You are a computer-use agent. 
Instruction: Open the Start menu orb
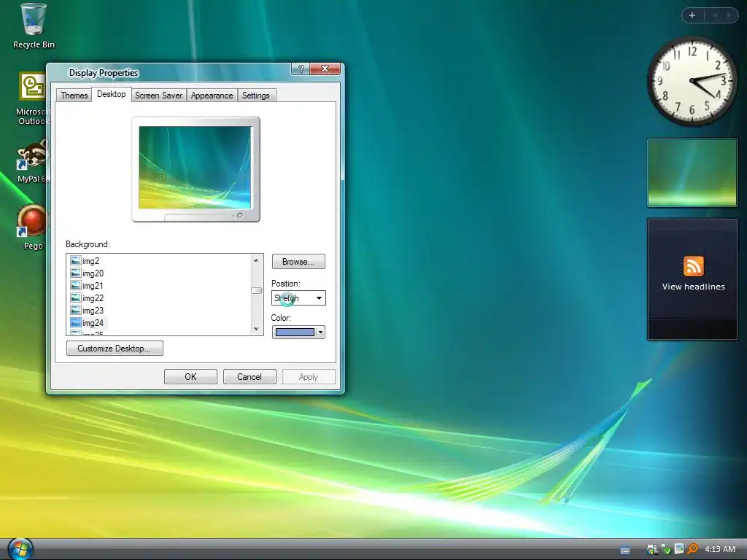coord(20,549)
